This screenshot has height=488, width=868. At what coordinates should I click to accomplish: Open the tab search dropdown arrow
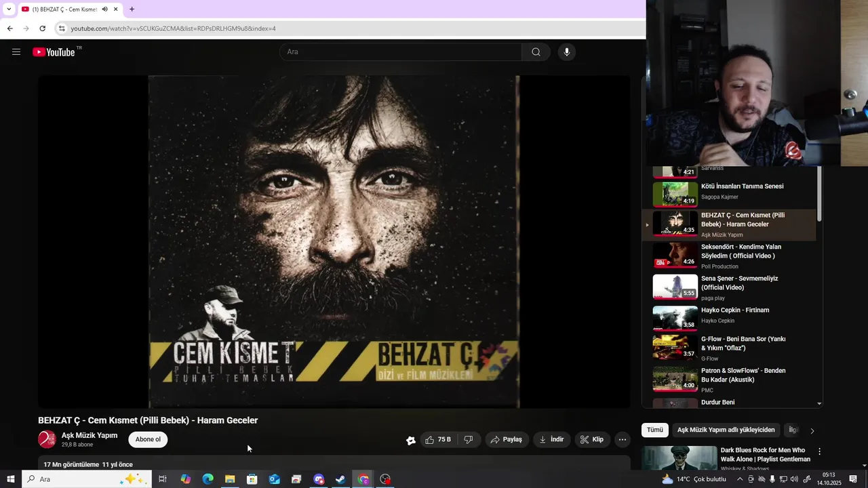9,9
